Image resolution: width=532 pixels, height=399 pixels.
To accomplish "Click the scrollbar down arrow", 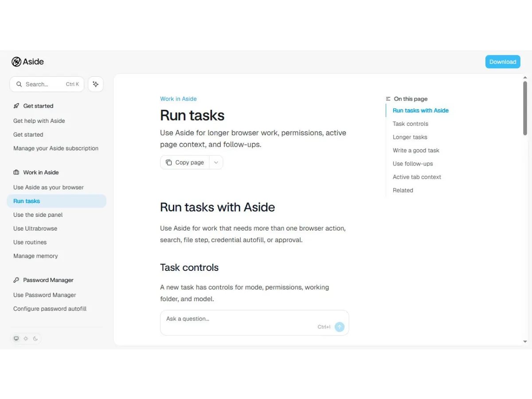I will 525,342.
